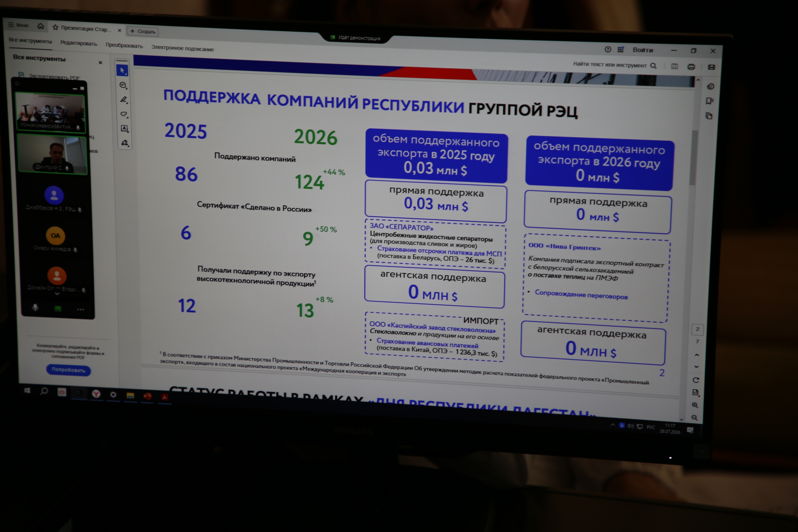Click the Создать button

click(143, 31)
